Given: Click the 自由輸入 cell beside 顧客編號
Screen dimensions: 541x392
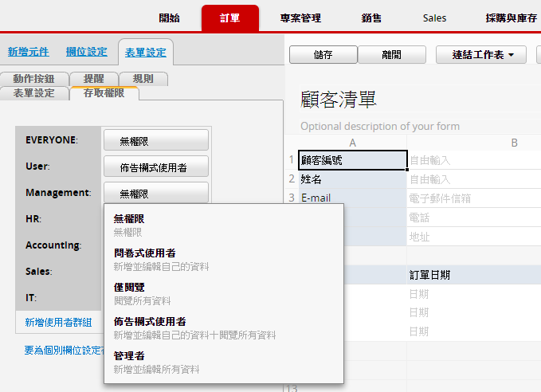Looking at the screenshot, I should point(474,160).
